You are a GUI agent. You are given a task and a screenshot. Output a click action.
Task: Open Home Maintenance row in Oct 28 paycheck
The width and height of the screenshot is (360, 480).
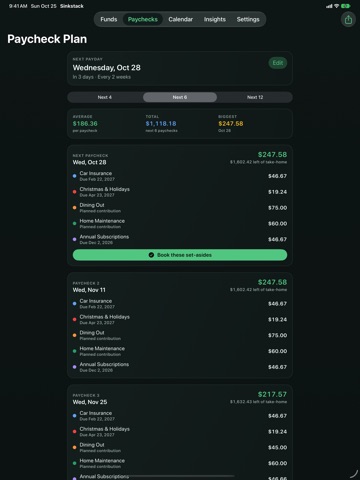[180, 224]
